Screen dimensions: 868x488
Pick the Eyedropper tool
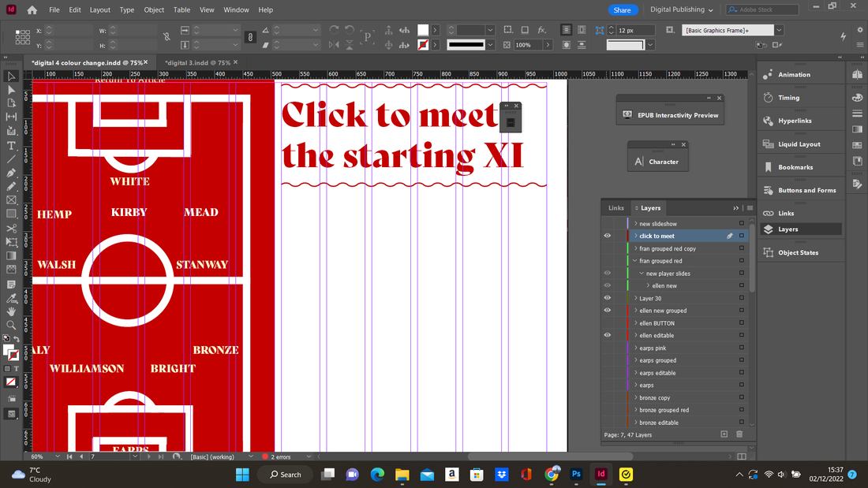[x=11, y=298]
